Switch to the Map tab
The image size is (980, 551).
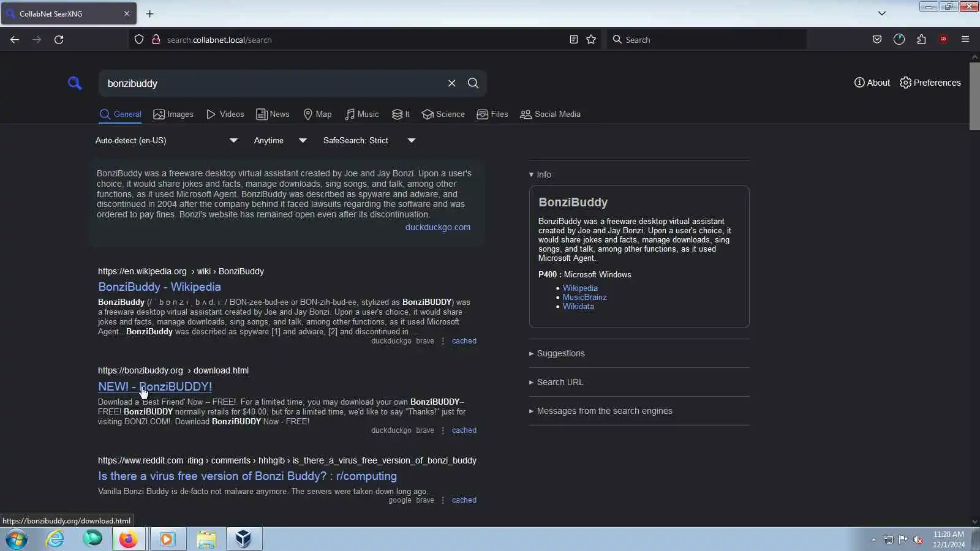pyautogui.click(x=317, y=114)
